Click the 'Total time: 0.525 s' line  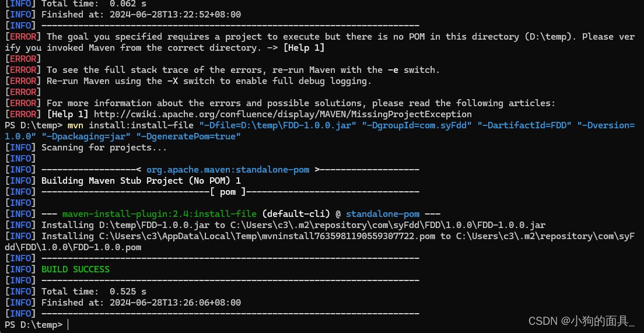coord(94,292)
